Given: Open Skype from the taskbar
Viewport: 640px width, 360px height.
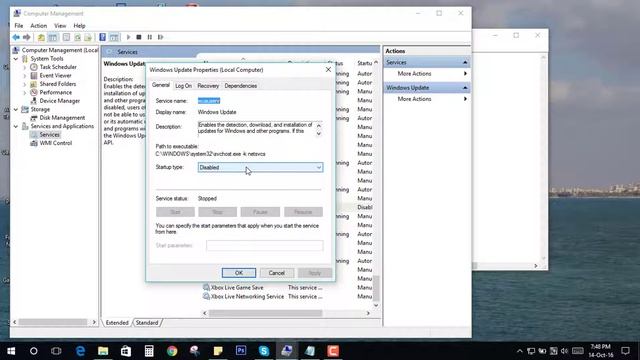Looking at the screenshot, I should [x=264, y=351].
